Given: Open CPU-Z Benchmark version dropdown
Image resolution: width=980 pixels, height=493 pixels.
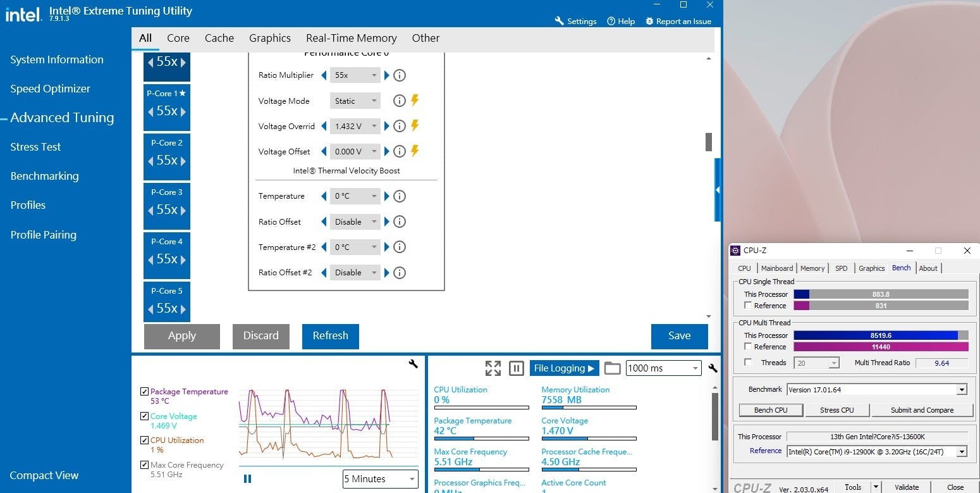Looking at the screenshot, I should (877, 389).
